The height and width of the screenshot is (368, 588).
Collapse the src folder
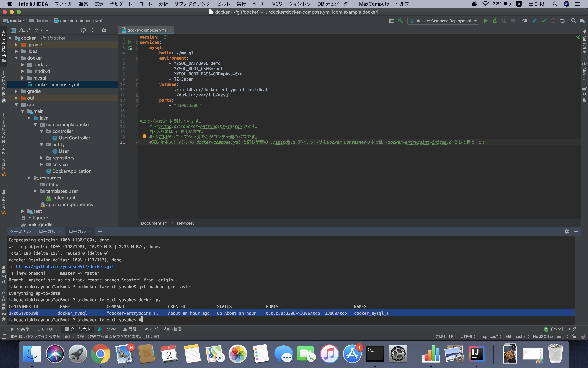16,105
